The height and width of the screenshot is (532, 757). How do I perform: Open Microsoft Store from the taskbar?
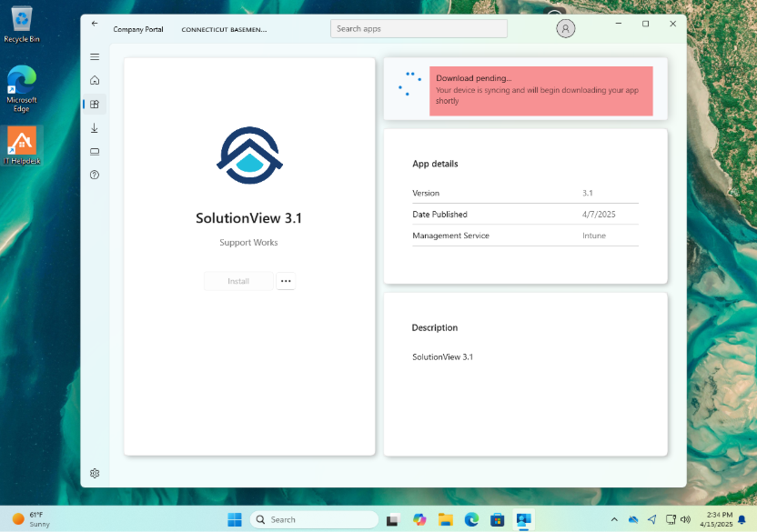tap(498, 519)
